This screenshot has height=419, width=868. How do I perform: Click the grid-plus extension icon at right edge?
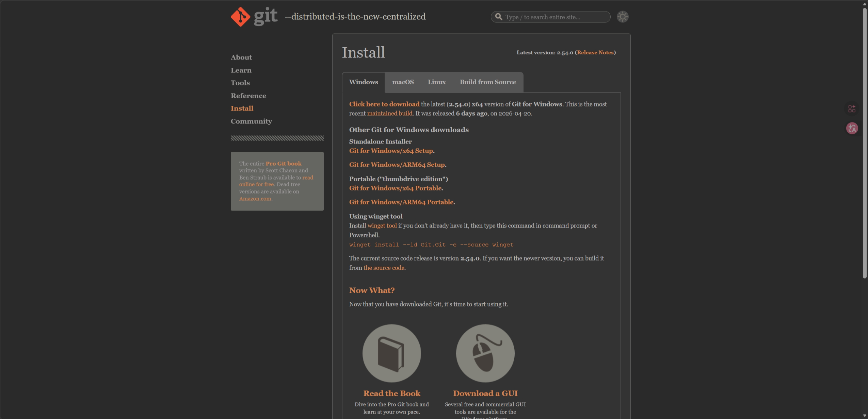pos(852,109)
